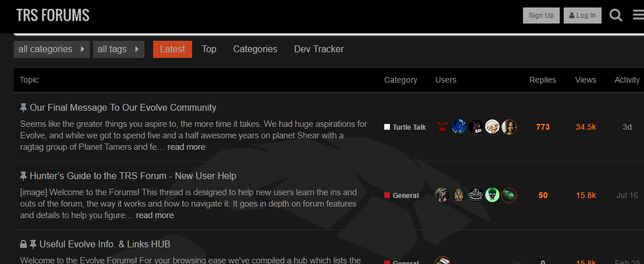Screen dimensions: 644x264
Task: Click the lock icon beside Useful Evolve Info topic
Action: (x=24, y=244)
